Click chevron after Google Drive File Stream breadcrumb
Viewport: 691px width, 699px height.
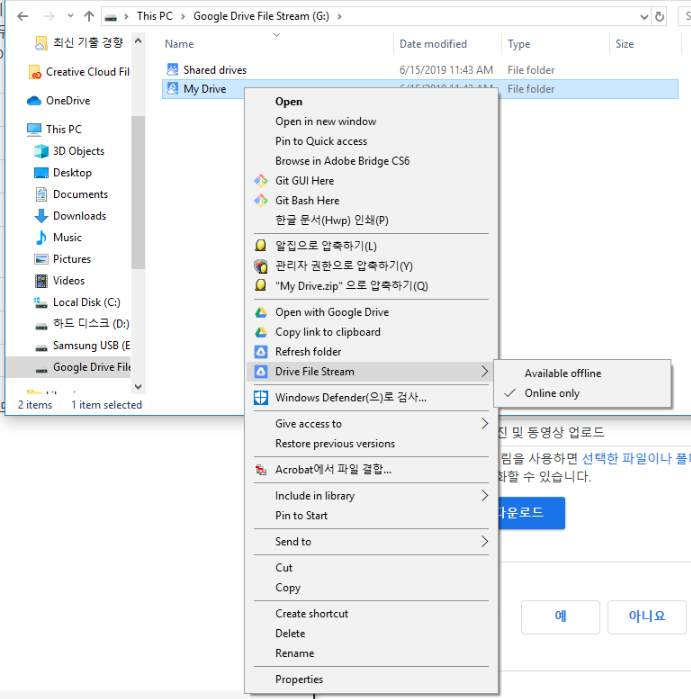tap(340, 16)
